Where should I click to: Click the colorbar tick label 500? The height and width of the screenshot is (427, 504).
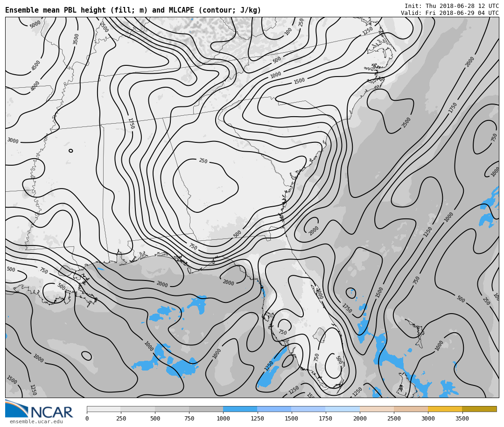coord(155,418)
